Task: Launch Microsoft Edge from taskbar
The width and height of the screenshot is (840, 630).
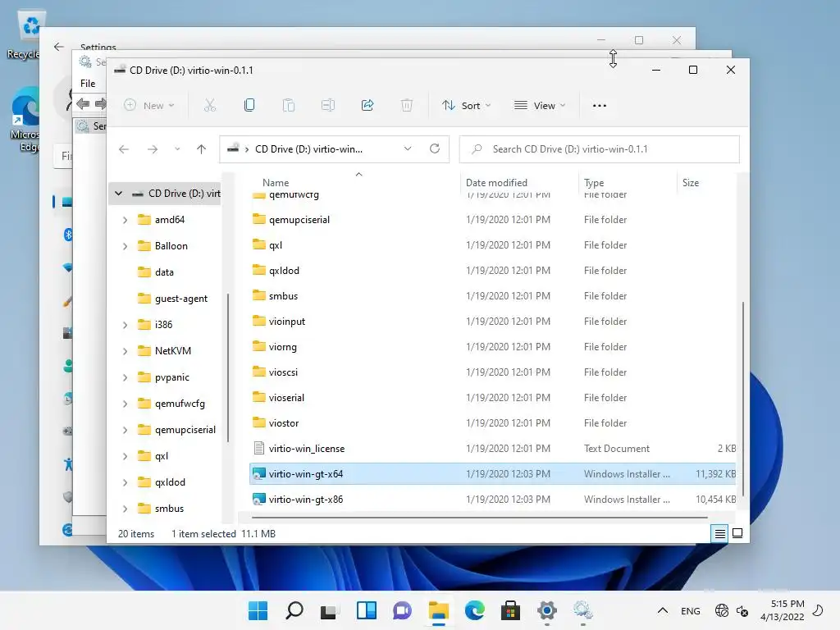Action: click(x=475, y=610)
